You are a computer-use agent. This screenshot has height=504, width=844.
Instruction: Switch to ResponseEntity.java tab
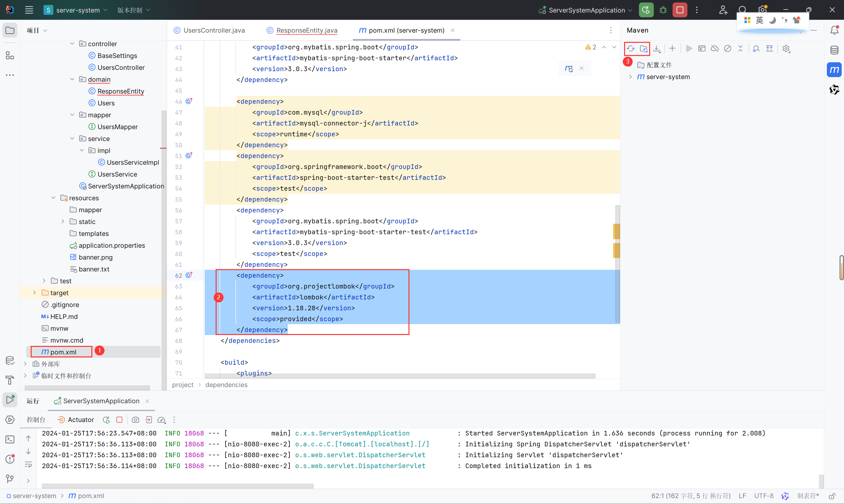click(302, 30)
